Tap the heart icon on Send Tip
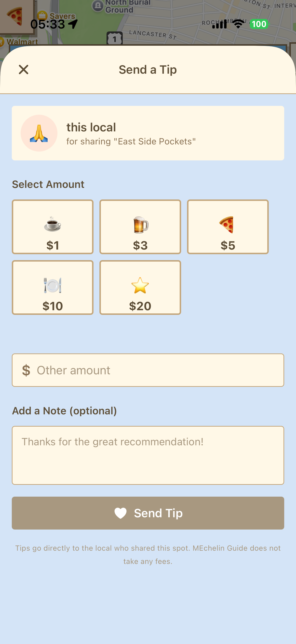The image size is (296, 644). tap(121, 513)
